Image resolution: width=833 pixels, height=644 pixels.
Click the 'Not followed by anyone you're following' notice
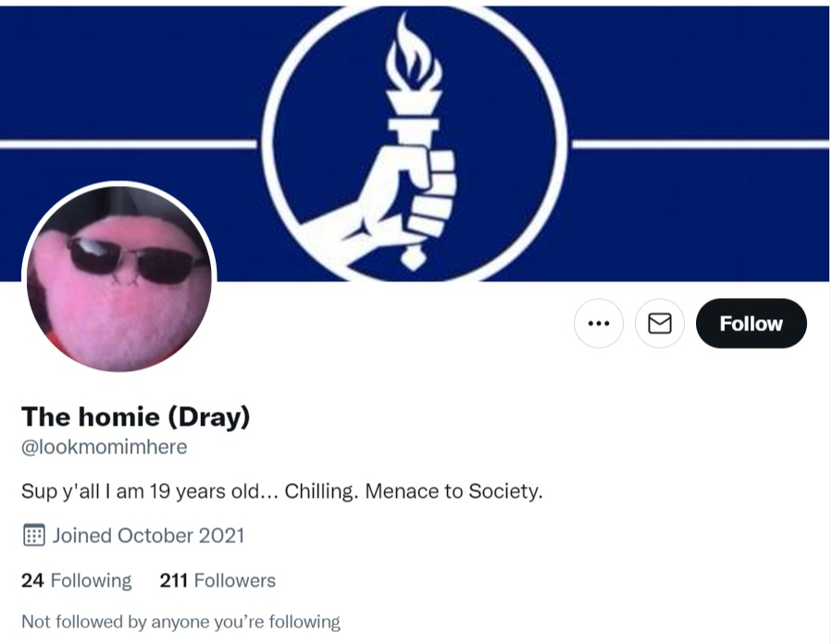(x=180, y=622)
